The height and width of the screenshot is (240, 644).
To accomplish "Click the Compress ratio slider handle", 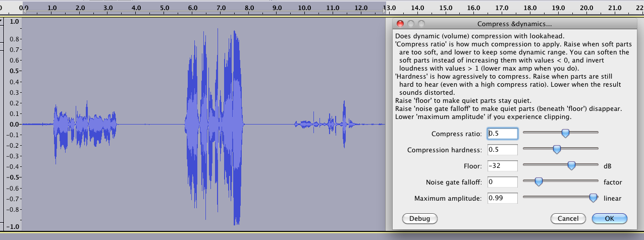I will (x=565, y=133).
